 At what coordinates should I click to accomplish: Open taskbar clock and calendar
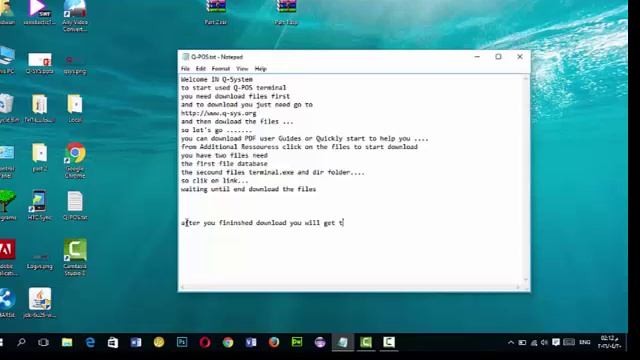pos(610,342)
